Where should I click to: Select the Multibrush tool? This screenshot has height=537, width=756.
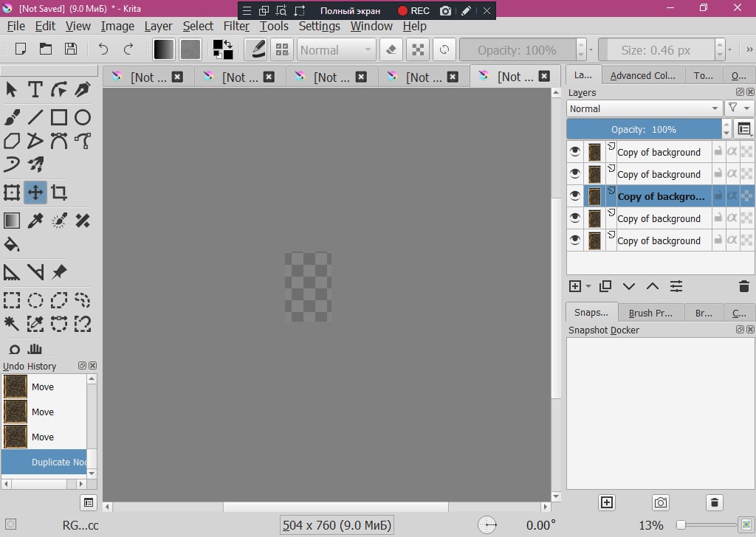(35, 165)
